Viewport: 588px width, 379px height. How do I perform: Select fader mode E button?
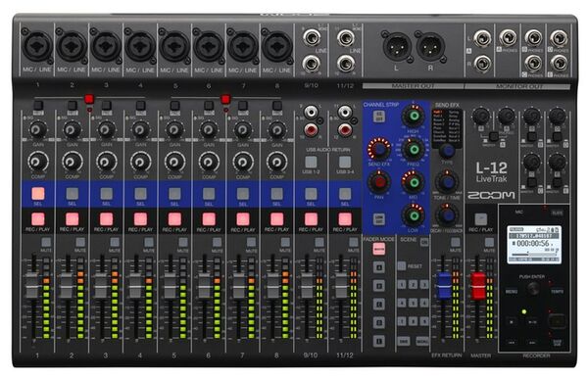[x=379, y=341]
